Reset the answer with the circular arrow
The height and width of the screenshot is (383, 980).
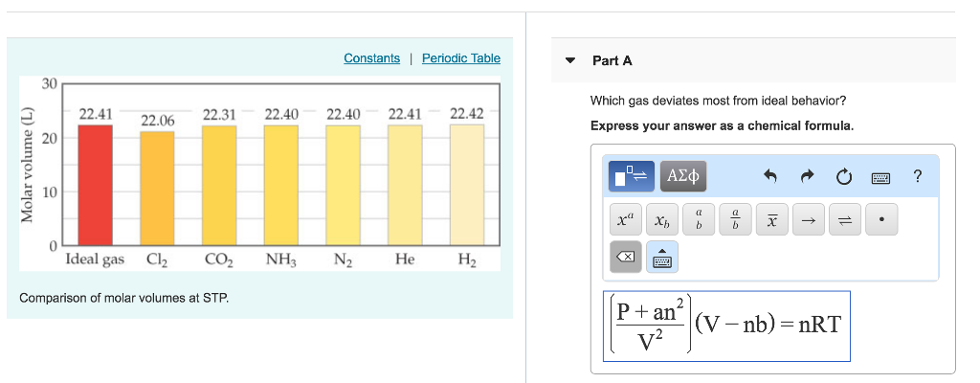pos(843,176)
